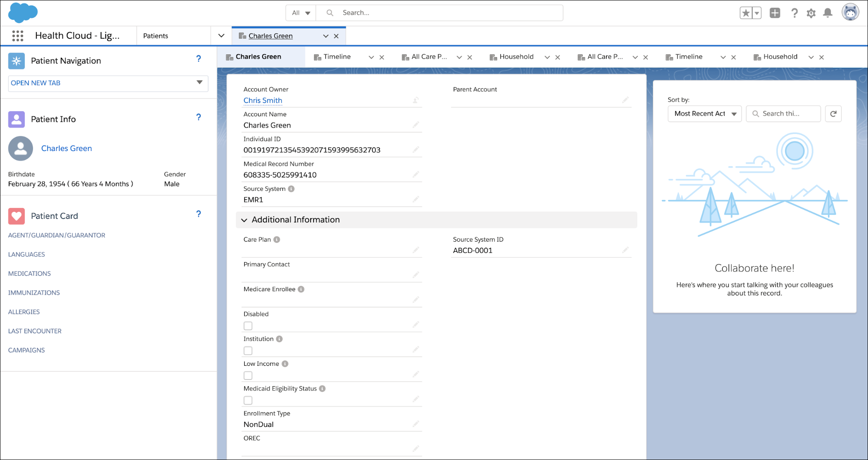Edit the Medical Record Number pencil icon
Screen dimensions: 868x460
point(416,174)
